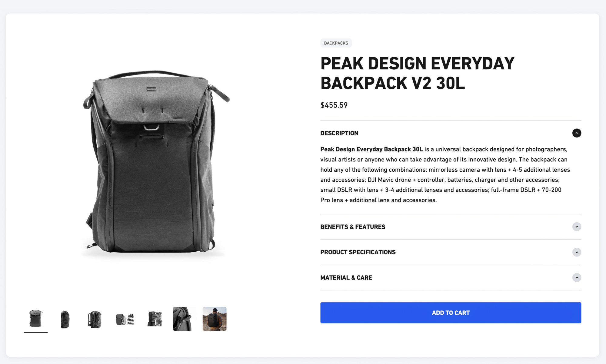Click the Benefits & Features heading
Viewport: 606px width, 364px height.
(x=353, y=227)
